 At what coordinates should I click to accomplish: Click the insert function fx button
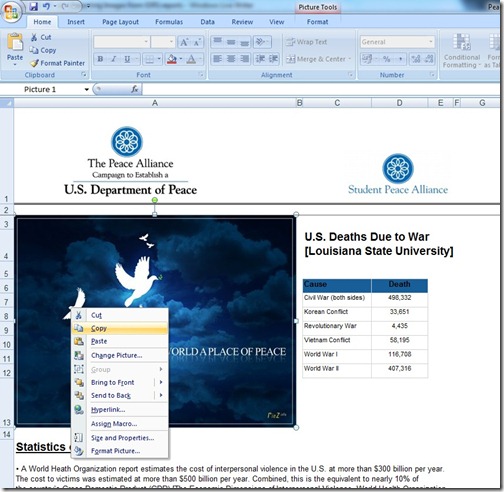point(135,89)
